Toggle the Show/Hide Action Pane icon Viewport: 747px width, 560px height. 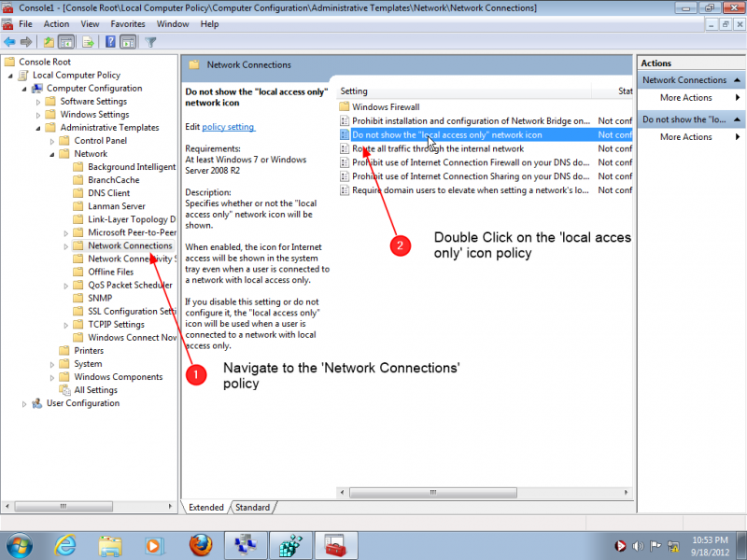pyautogui.click(x=128, y=42)
